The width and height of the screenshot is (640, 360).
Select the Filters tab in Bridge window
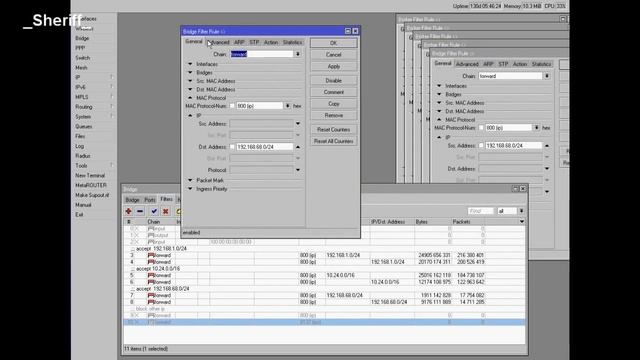[167, 199]
